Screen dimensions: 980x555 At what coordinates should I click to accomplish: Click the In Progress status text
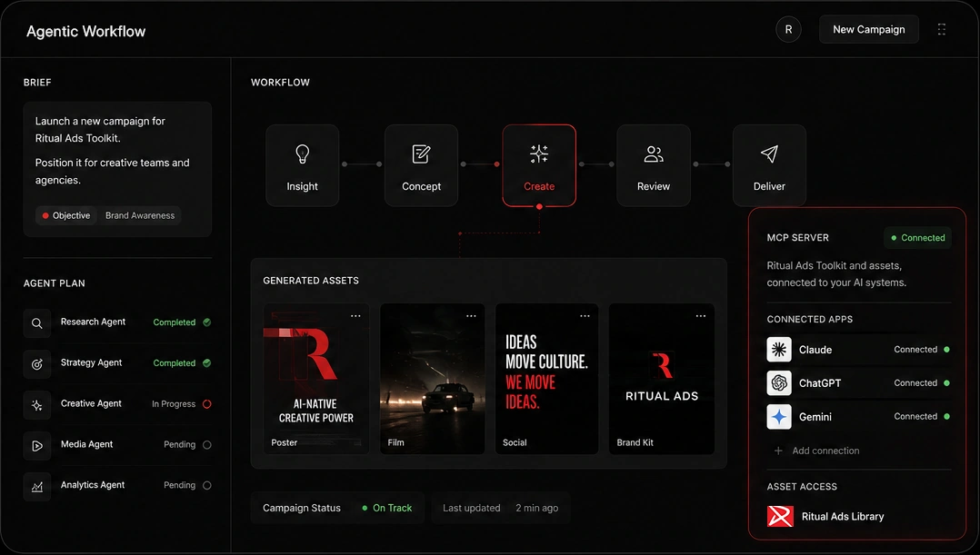point(174,404)
